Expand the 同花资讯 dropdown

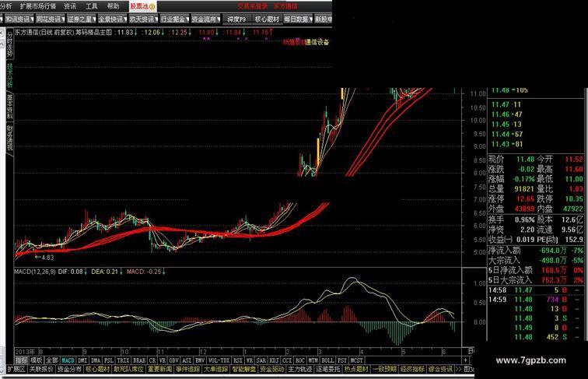[x=51, y=19]
